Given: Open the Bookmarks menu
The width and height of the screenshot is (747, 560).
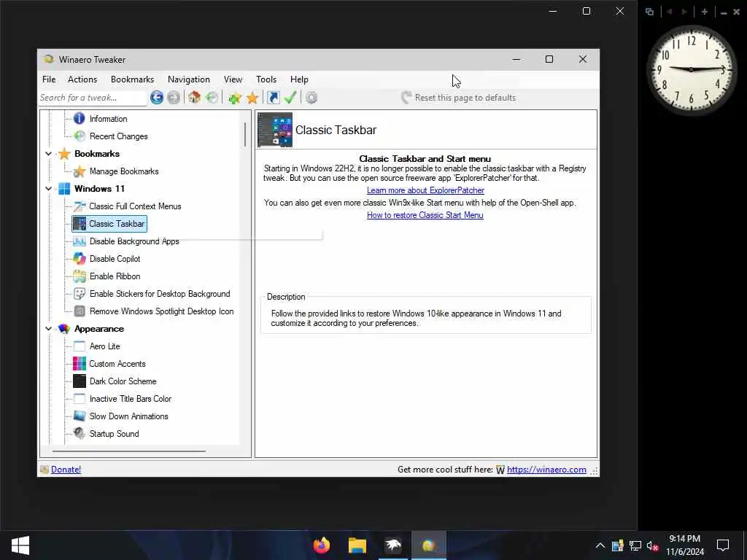Looking at the screenshot, I should pyautogui.click(x=133, y=79).
